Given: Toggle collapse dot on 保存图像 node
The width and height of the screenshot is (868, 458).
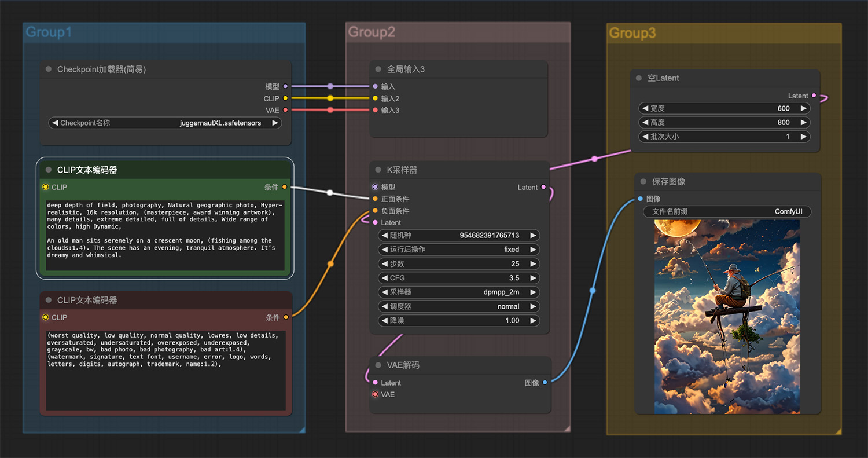Looking at the screenshot, I should point(643,182).
